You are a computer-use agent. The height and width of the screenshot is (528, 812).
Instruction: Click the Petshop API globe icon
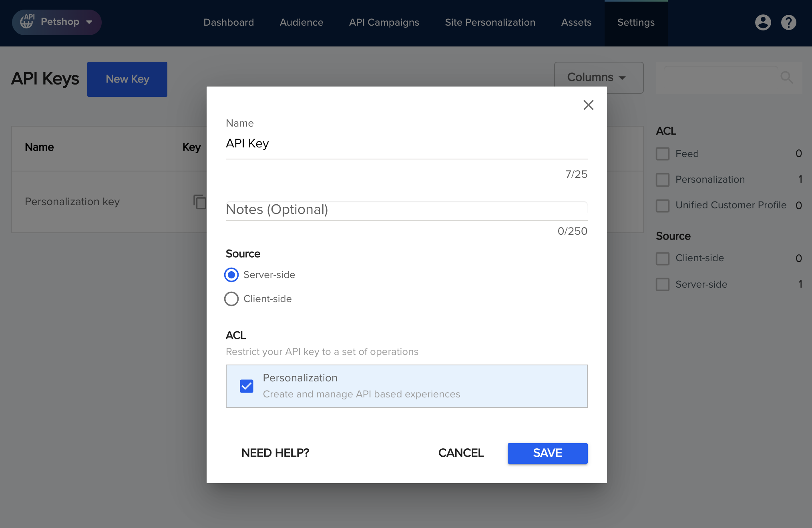(27, 22)
